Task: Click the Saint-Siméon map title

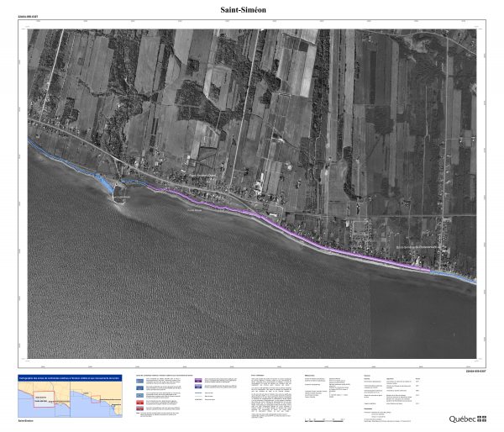Action: pos(251,8)
